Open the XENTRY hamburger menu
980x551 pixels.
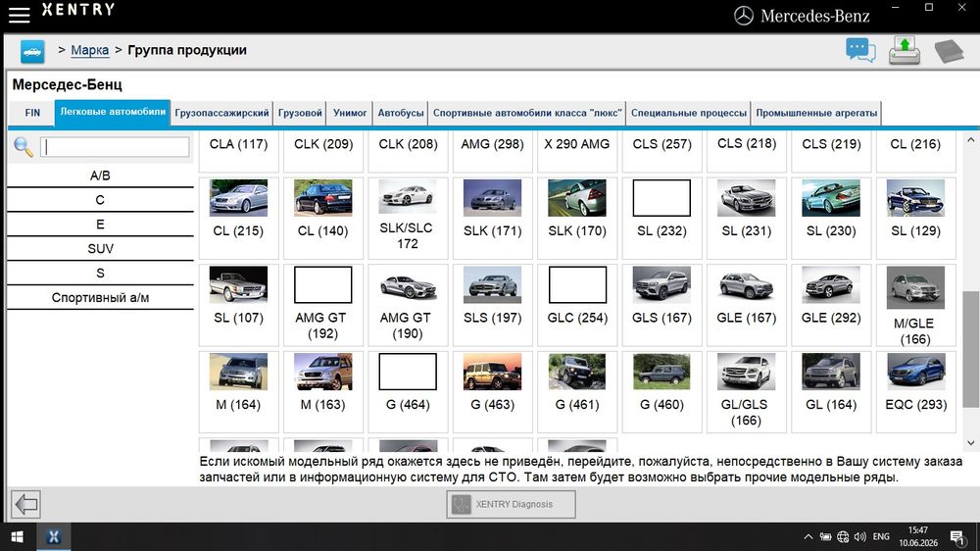(19, 15)
